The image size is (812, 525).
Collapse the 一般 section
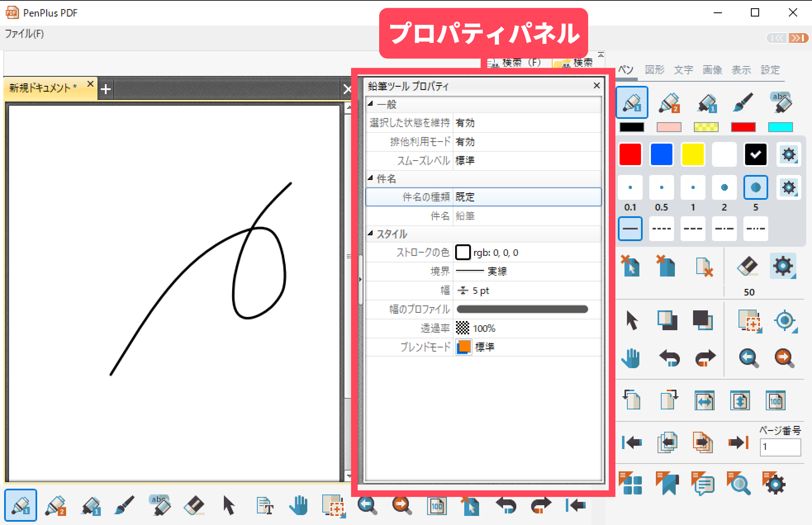[370, 104]
